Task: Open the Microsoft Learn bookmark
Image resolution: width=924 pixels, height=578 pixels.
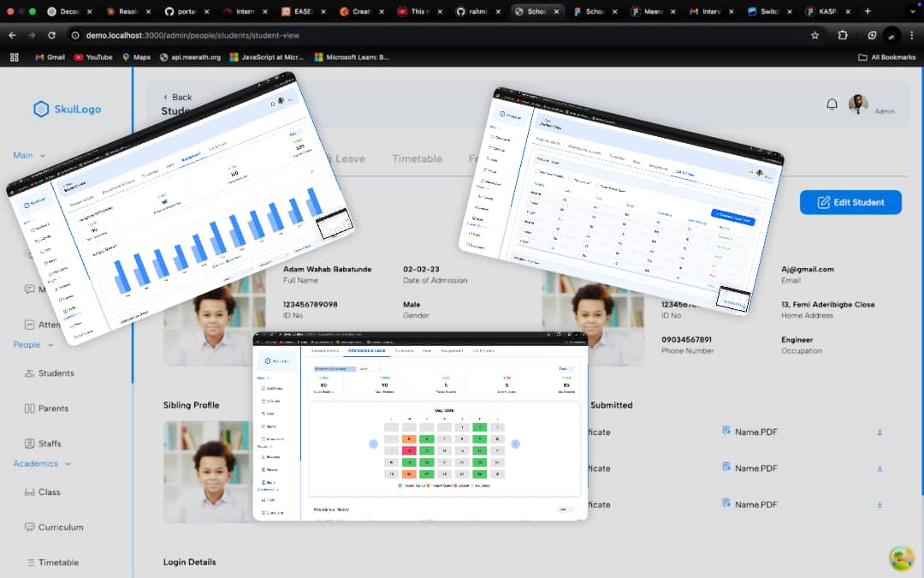Action: pos(352,57)
